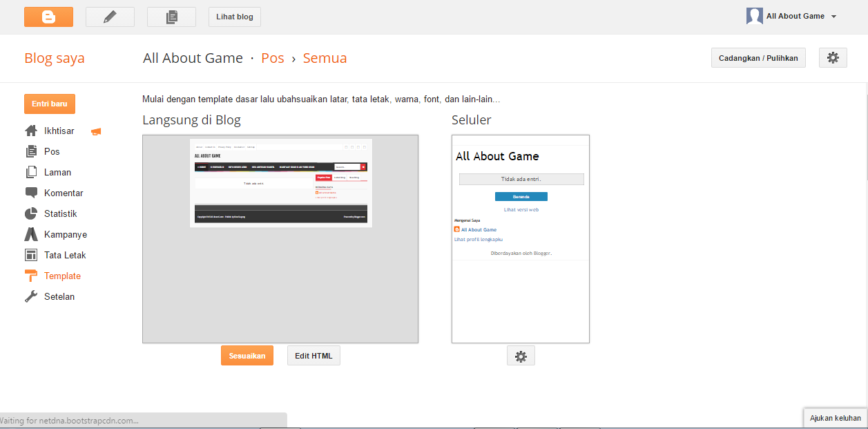Click the Blog saya heading link
Screen dimensions: 868x429
[x=55, y=58]
